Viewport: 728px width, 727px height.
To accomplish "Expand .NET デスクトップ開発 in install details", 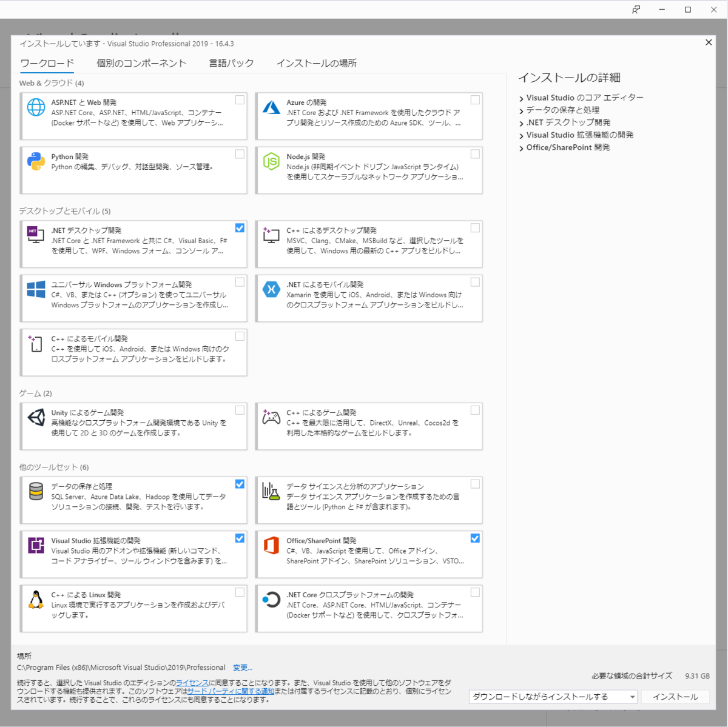I will tap(521, 123).
